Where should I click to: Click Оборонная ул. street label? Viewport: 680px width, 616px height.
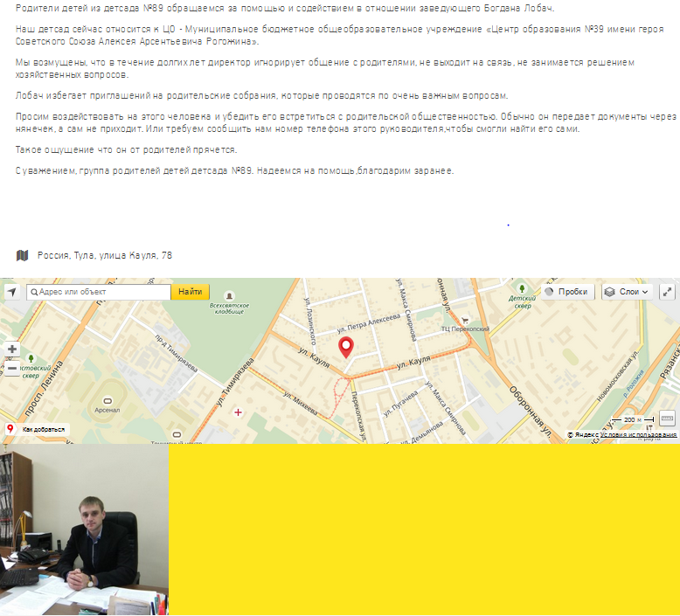(530, 412)
